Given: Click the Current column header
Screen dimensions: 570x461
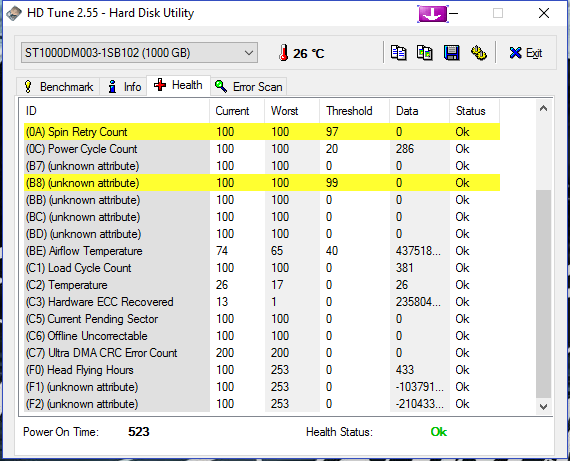Looking at the screenshot, I should click(x=237, y=111).
